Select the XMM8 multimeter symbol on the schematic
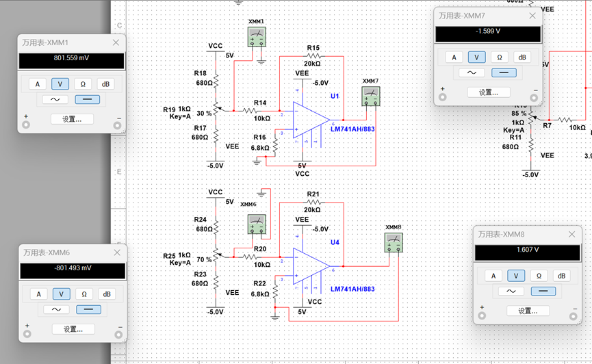The width and height of the screenshot is (592, 364). [x=394, y=242]
